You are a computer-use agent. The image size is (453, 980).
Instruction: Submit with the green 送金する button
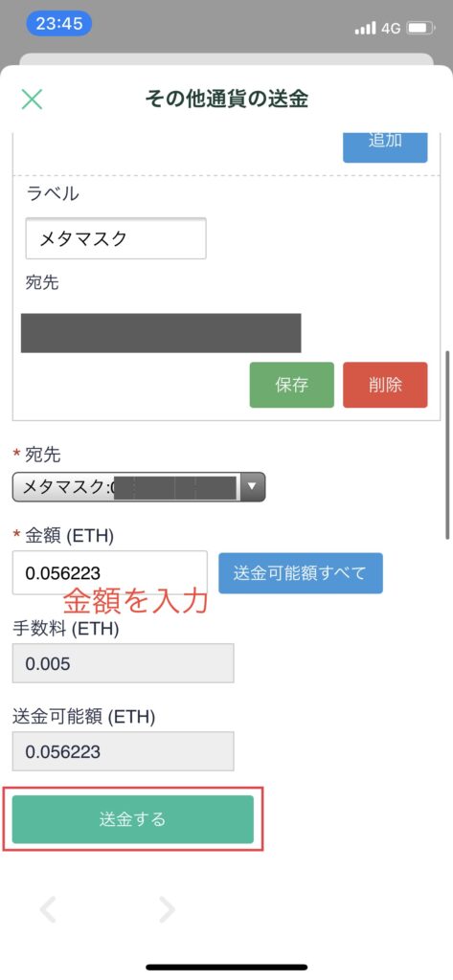click(x=133, y=819)
